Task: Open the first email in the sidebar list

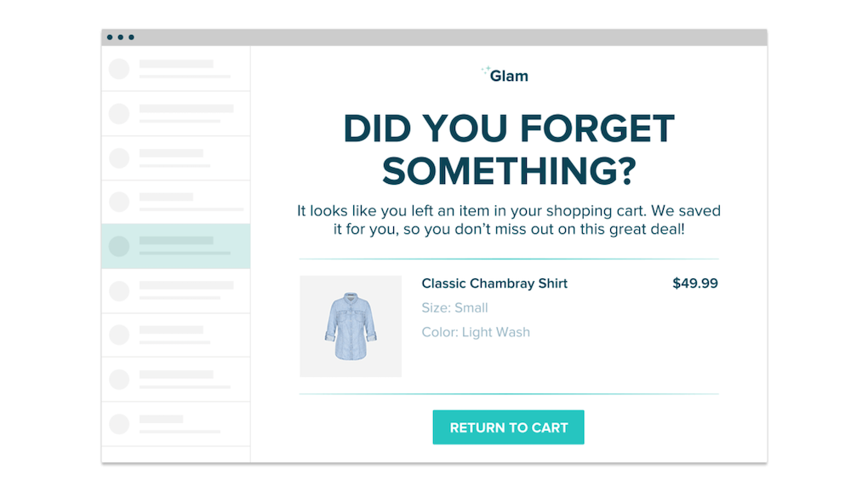Action: coord(176,69)
